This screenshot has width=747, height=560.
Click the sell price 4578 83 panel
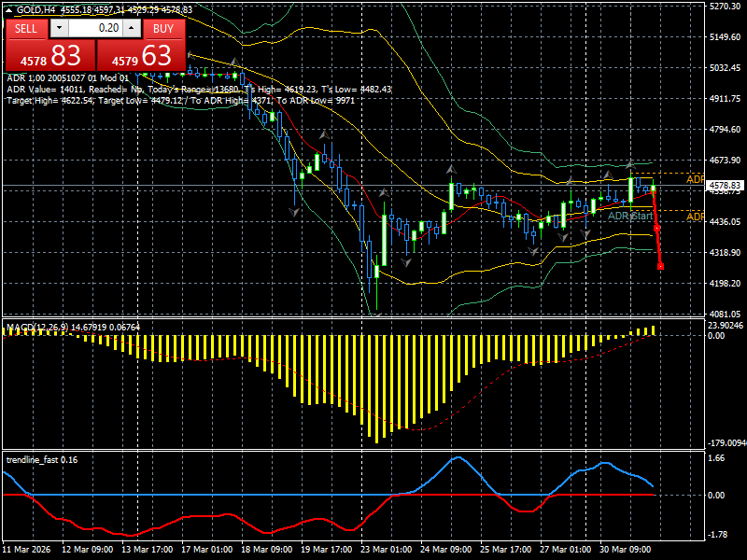(x=50, y=55)
